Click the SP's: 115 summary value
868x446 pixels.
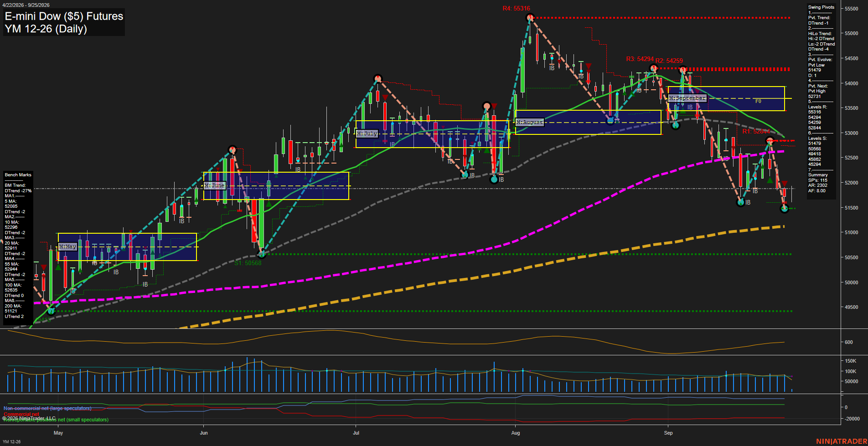pos(817,180)
